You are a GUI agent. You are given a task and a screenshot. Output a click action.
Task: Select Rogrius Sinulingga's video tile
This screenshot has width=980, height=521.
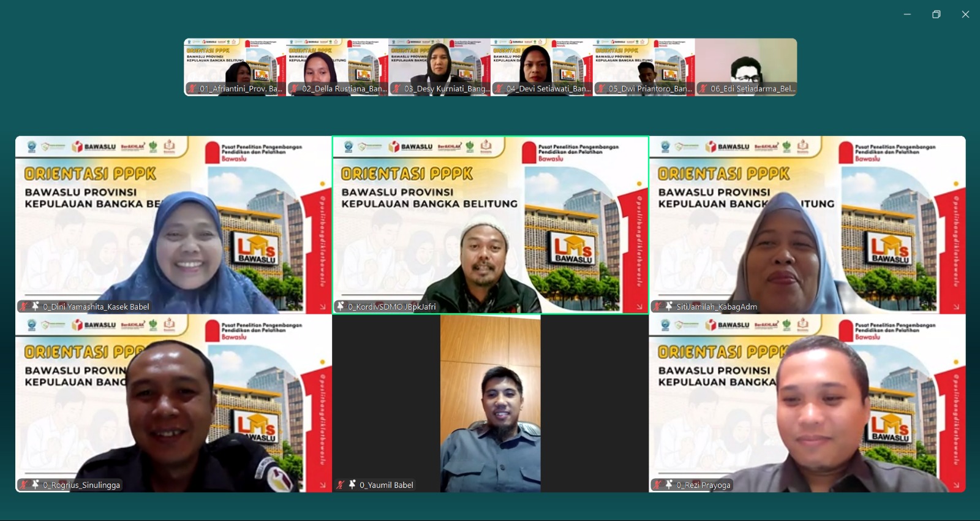click(x=173, y=403)
